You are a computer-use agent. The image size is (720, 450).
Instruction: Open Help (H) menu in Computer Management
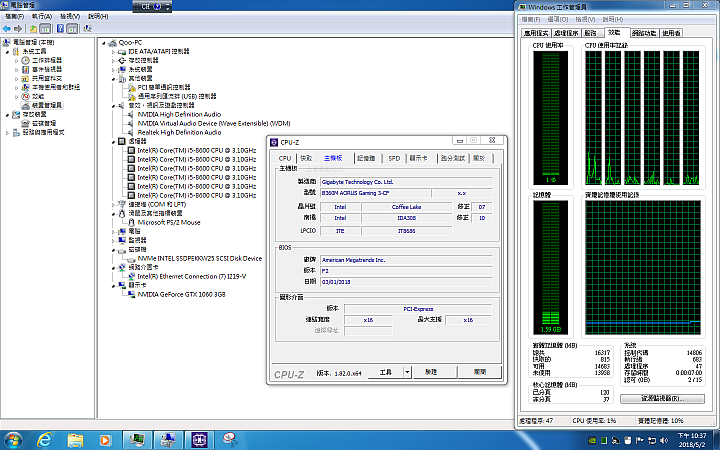[98, 16]
